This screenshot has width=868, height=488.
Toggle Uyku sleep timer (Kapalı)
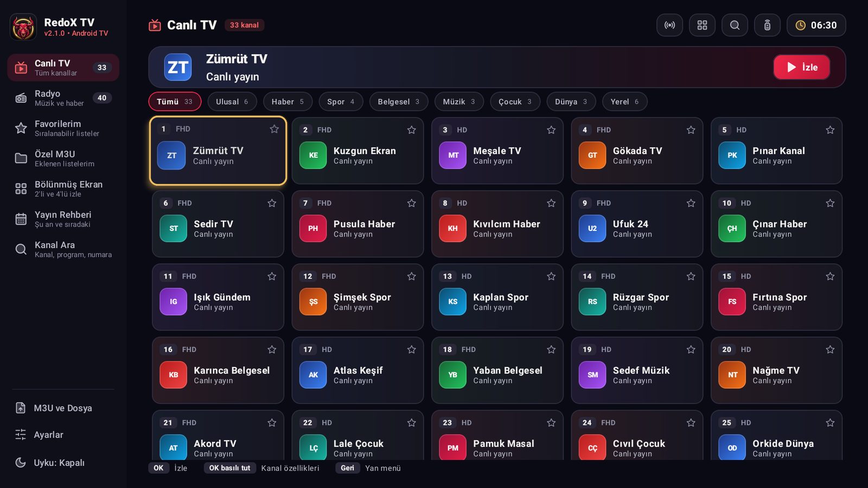63,463
